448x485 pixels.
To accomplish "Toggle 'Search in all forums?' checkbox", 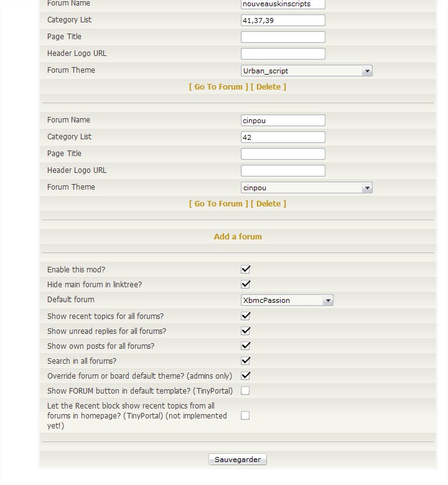I will [x=246, y=361].
